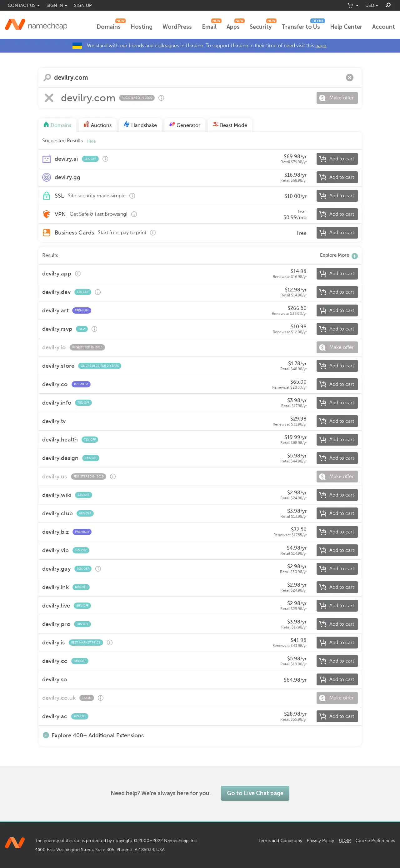Click info icon beside devilry.co.uk
Image resolution: width=400 pixels, height=868 pixels.
pyautogui.click(x=100, y=698)
